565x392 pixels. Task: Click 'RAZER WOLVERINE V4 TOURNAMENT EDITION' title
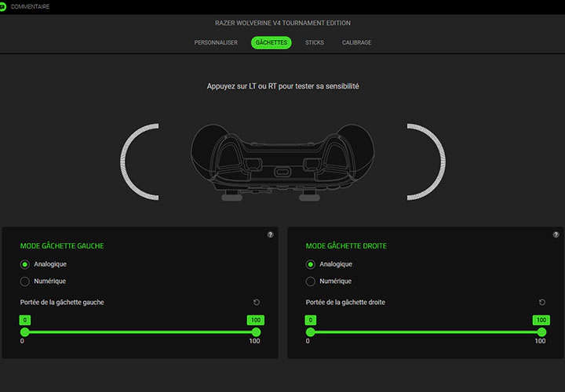[x=282, y=23]
